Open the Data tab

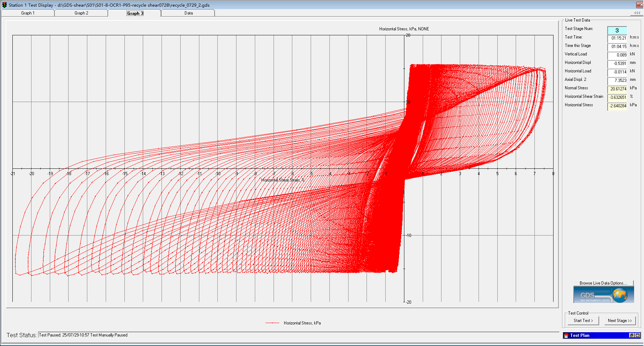click(188, 13)
